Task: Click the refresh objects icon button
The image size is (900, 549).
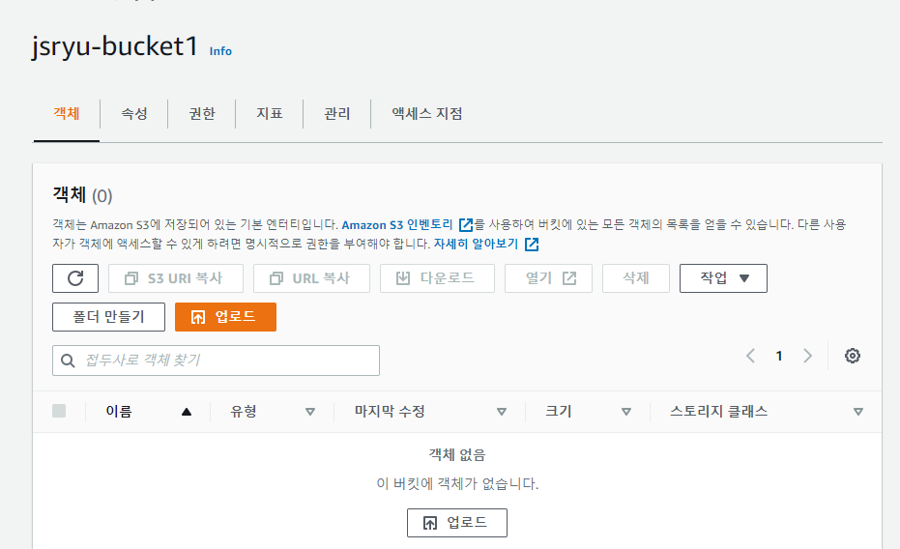Action: (x=75, y=278)
